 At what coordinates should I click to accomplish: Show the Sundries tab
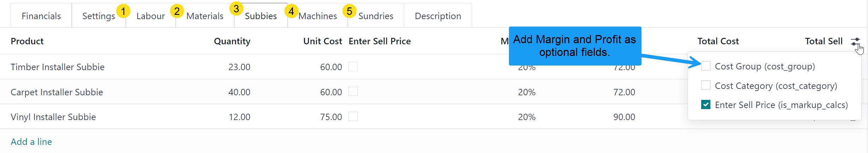[376, 16]
